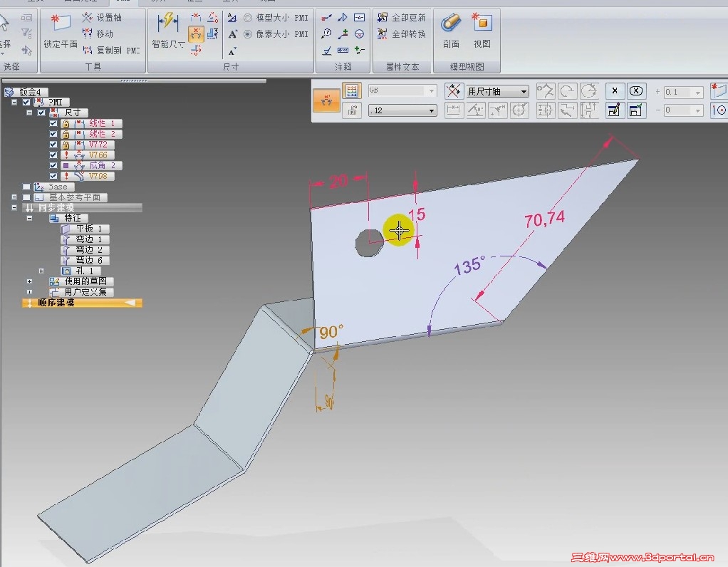Toggle checkbox for V766 dimension
Viewport: 728px width, 567px height.
pyautogui.click(x=53, y=155)
